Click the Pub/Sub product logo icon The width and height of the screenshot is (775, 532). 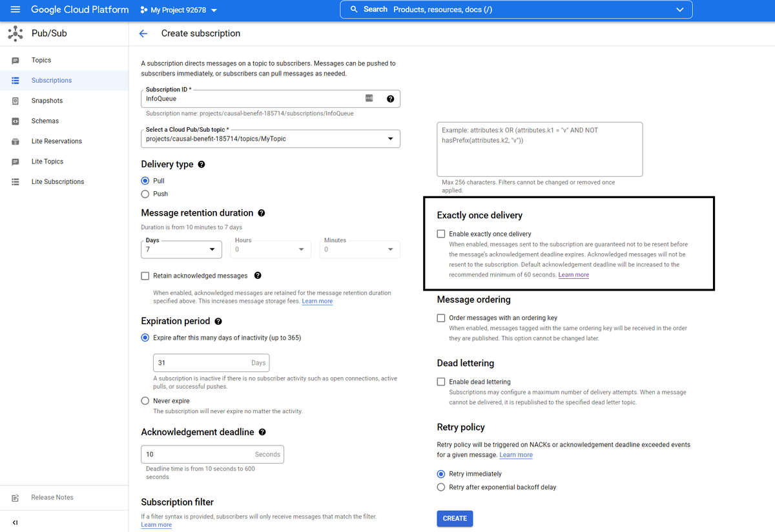coord(15,34)
